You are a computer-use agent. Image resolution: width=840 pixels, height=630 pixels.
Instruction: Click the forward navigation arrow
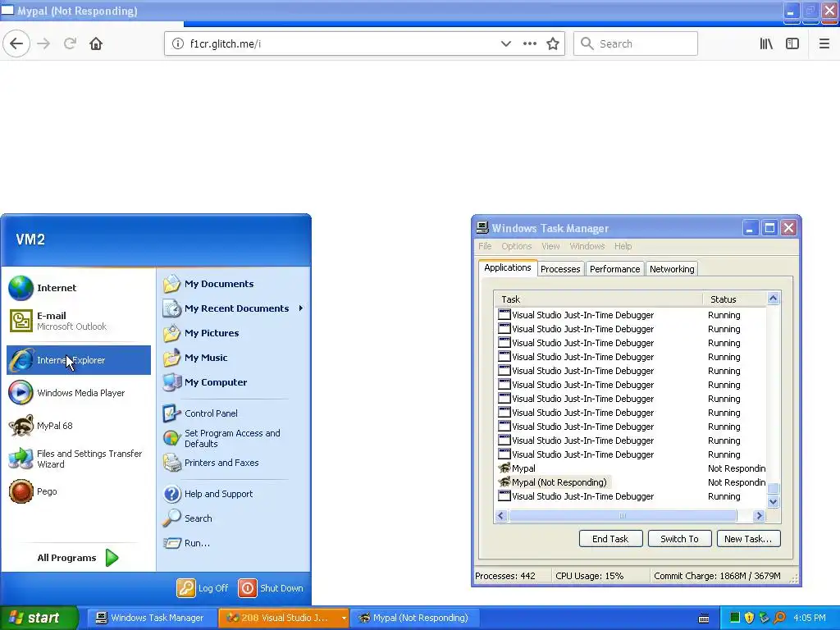(x=43, y=44)
